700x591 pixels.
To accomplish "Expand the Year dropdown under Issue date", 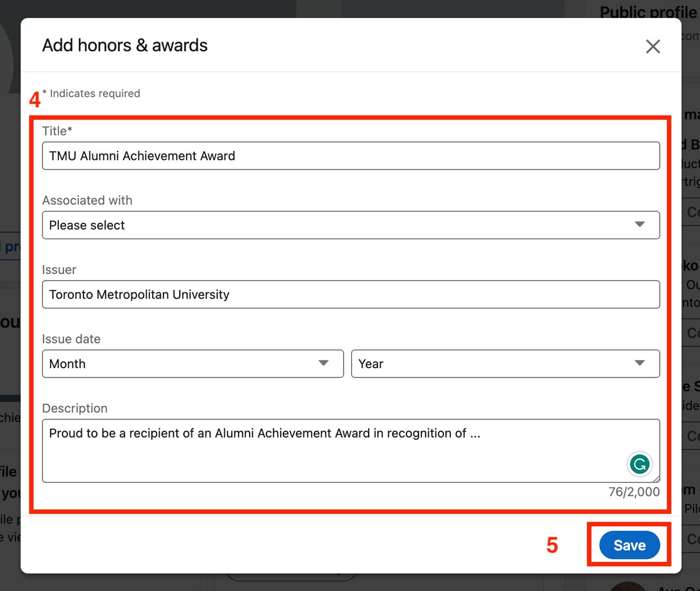I will point(505,363).
